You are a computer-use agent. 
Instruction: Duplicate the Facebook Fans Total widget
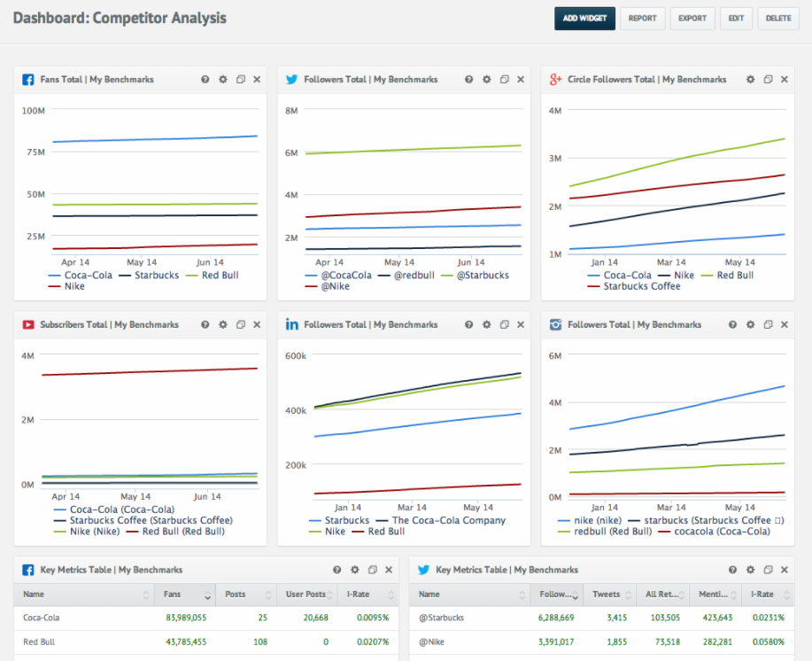[240, 79]
